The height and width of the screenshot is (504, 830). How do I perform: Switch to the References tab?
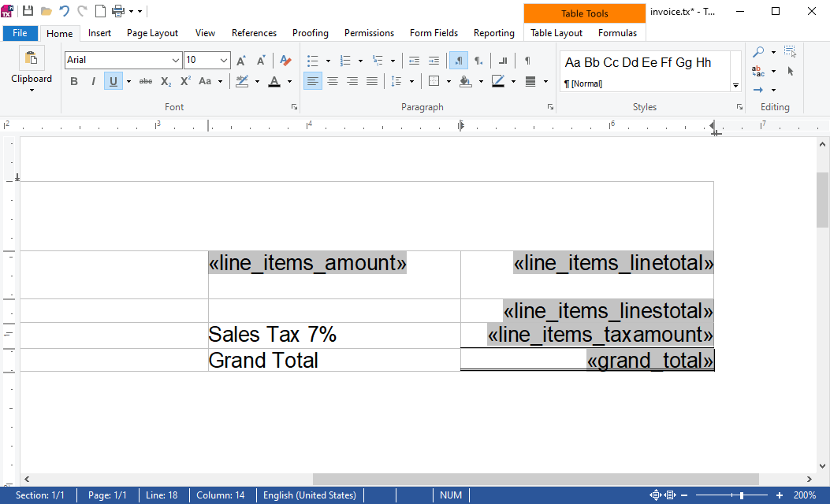tap(254, 33)
